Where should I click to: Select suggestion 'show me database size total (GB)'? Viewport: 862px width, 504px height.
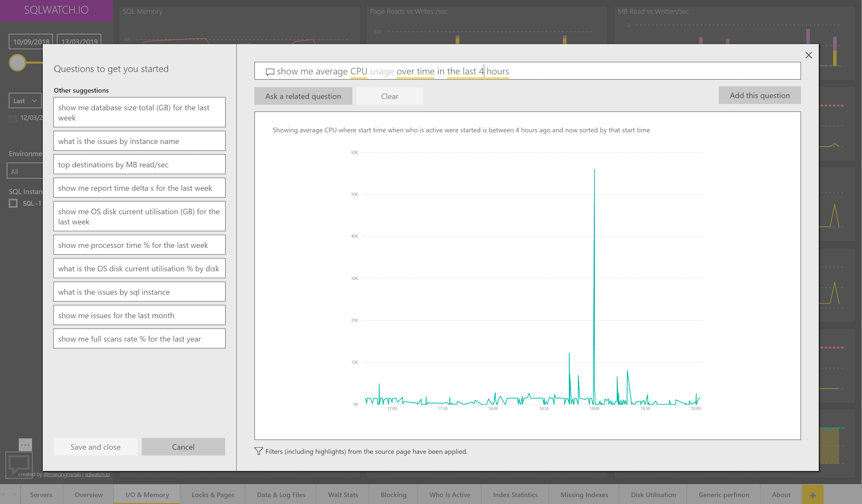[x=140, y=112]
